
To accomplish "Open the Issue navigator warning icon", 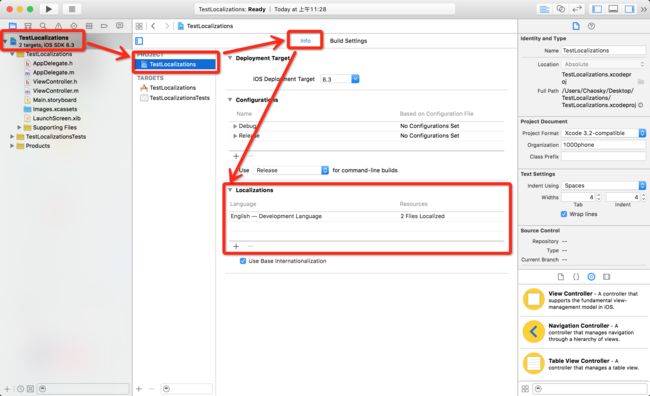I will coord(58,26).
